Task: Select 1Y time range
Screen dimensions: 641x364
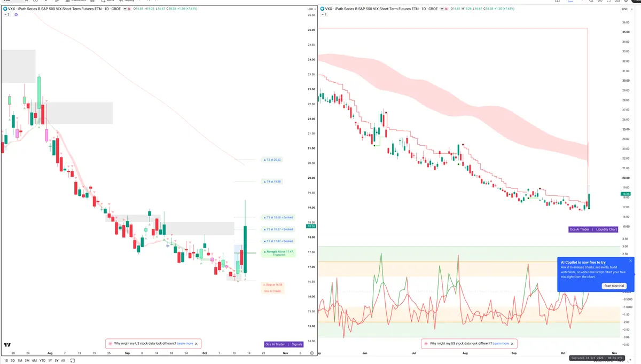Action: [x=50, y=361]
